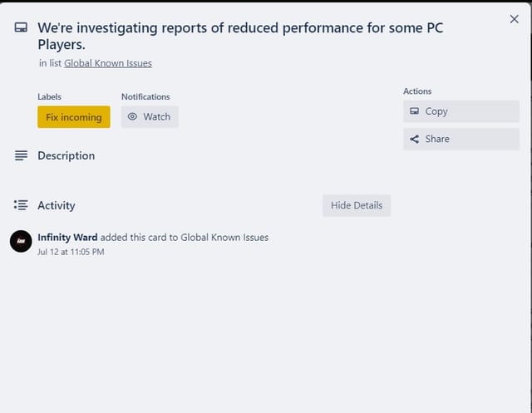
Task: Click the card title about reduced PC performance
Action: tap(240, 37)
